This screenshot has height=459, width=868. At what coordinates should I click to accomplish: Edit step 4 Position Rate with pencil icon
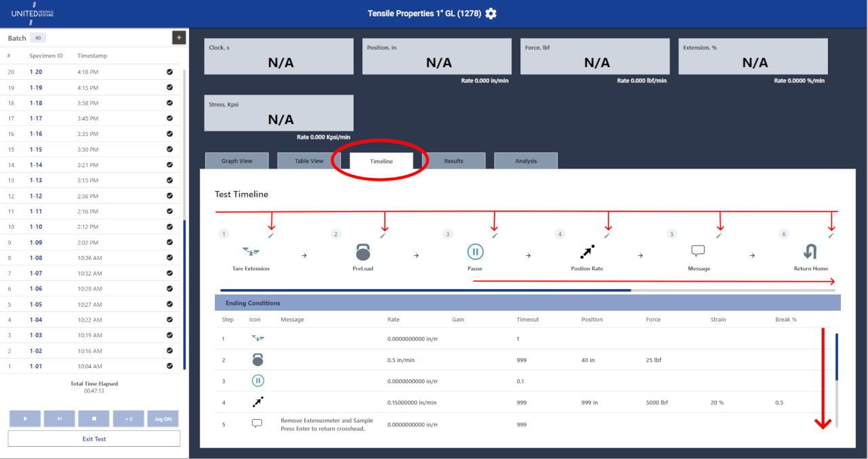pos(607,235)
